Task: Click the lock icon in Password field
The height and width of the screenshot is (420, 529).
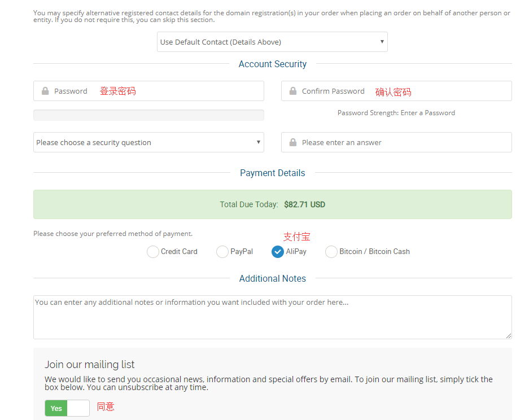Action: click(45, 91)
